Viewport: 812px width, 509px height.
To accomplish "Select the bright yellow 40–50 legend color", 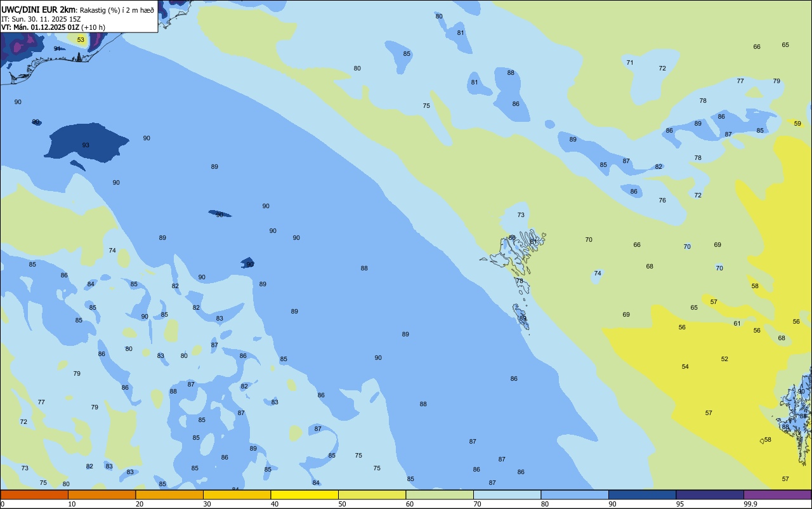I will (x=304, y=494).
